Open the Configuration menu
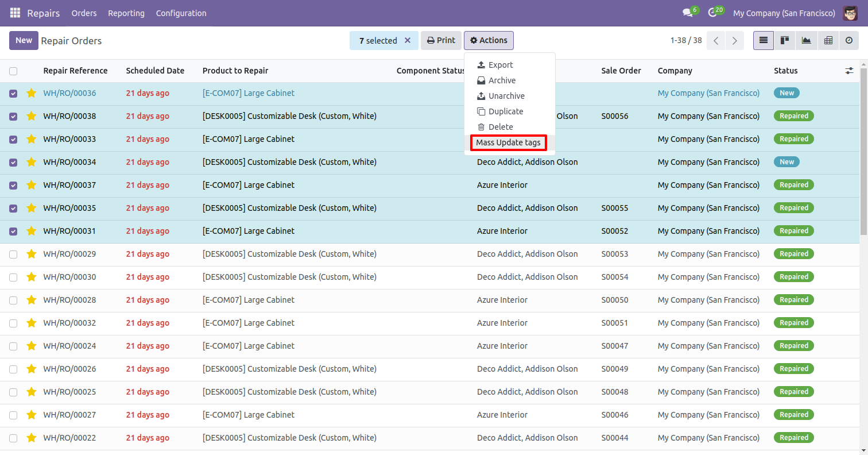This screenshot has width=868, height=455. pyautogui.click(x=181, y=13)
